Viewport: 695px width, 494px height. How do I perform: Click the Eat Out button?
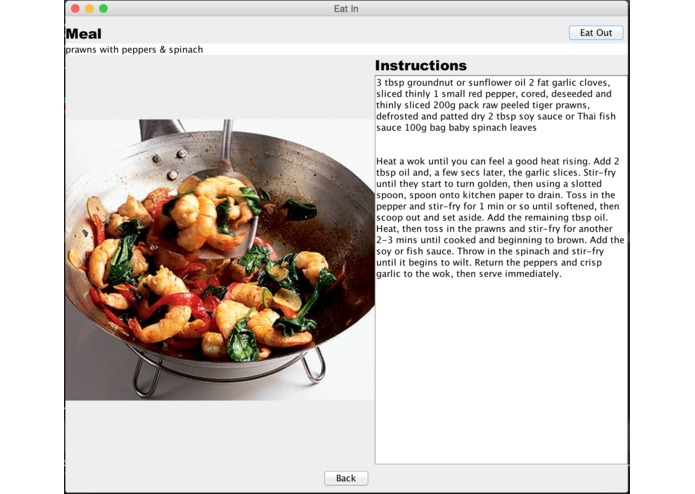596,33
